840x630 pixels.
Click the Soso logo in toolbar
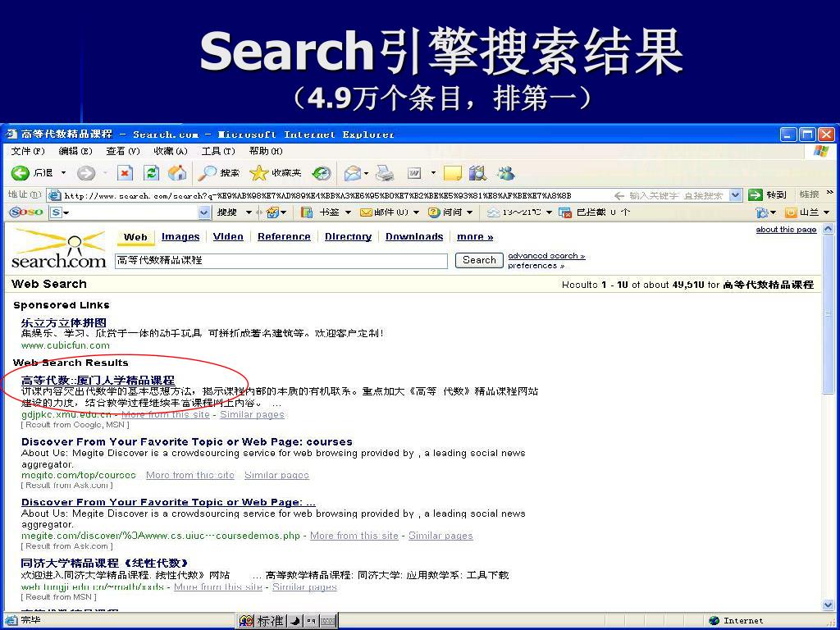click(26, 212)
